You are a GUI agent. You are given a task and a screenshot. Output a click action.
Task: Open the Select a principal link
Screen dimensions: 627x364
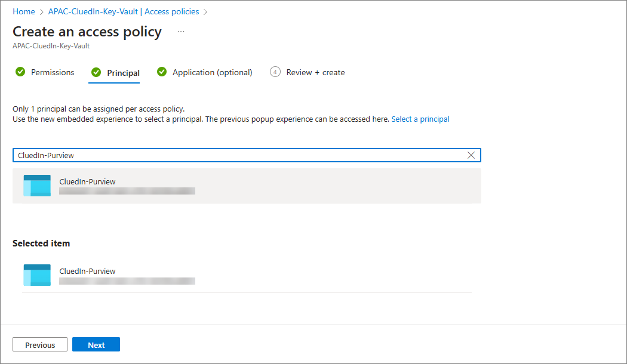pyautogui.click(x=420, y=119)
